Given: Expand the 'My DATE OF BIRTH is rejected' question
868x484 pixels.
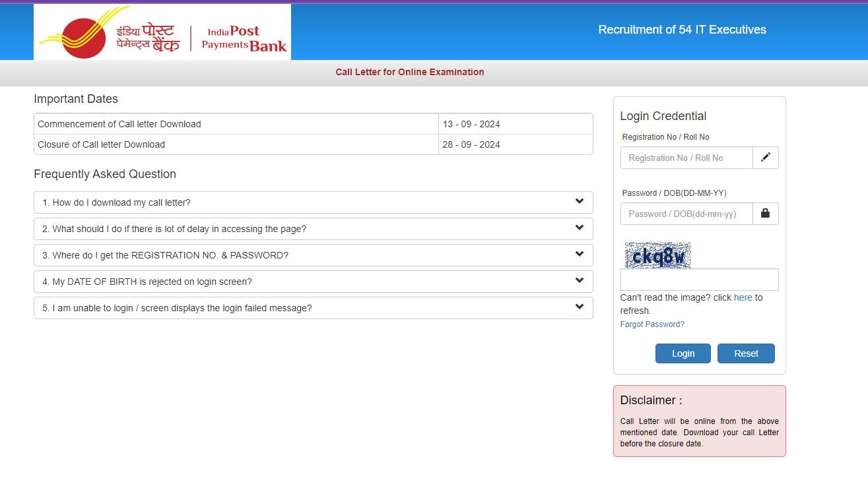Looking at the screenshot, I should 314,282.
